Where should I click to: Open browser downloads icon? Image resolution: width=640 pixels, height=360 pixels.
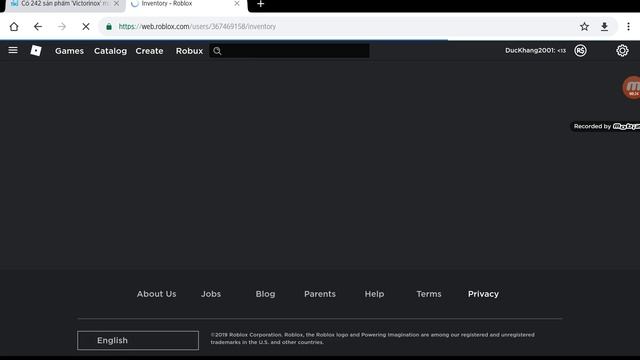click(x=604, y=27)
